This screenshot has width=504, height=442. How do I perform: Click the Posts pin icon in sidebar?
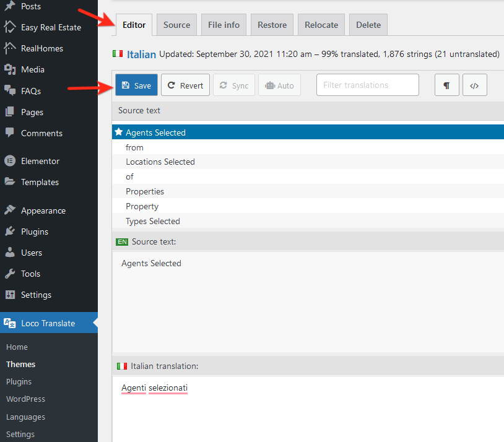click(x=10, y=6)
